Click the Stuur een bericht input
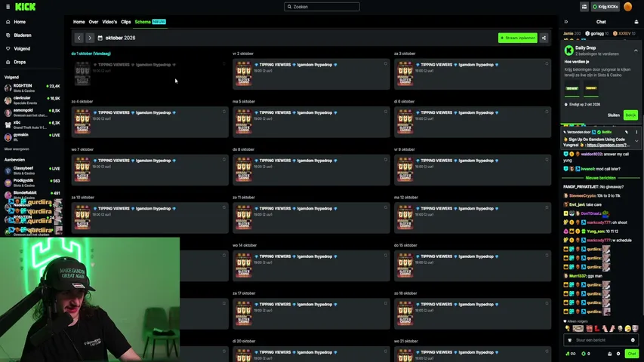Viewport: 644px width, 362px height. click(x=600, y=340)
